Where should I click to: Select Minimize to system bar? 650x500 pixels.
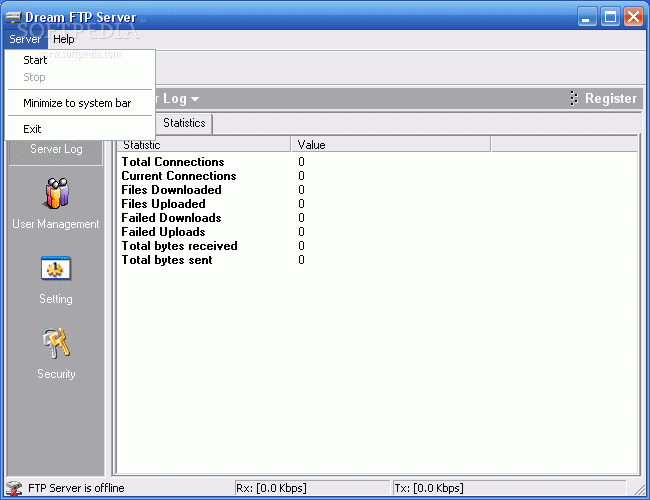(80, 103)
